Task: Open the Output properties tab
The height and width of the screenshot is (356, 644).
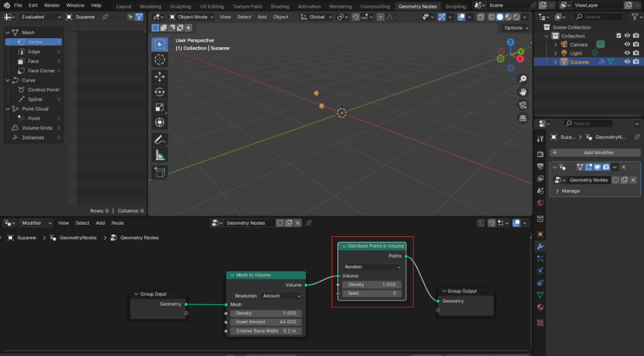Action: click(540, 167)
